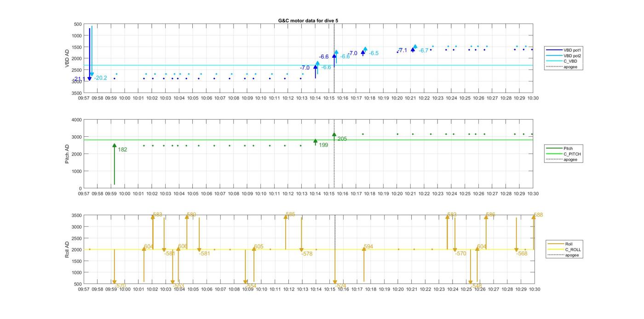Click the 10:30 tick under the Pitch plot

pyautogui.click(x=533, y=194)
